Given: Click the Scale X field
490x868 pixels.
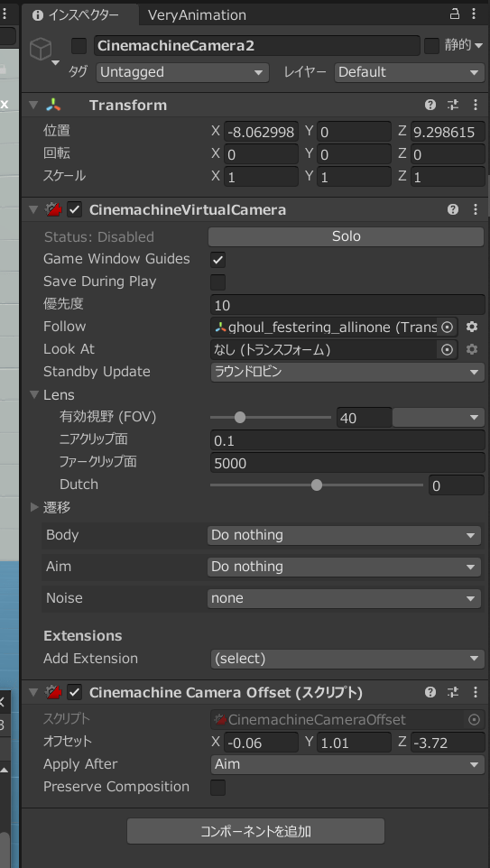Looking at the screenshot, I should [262, 177].
